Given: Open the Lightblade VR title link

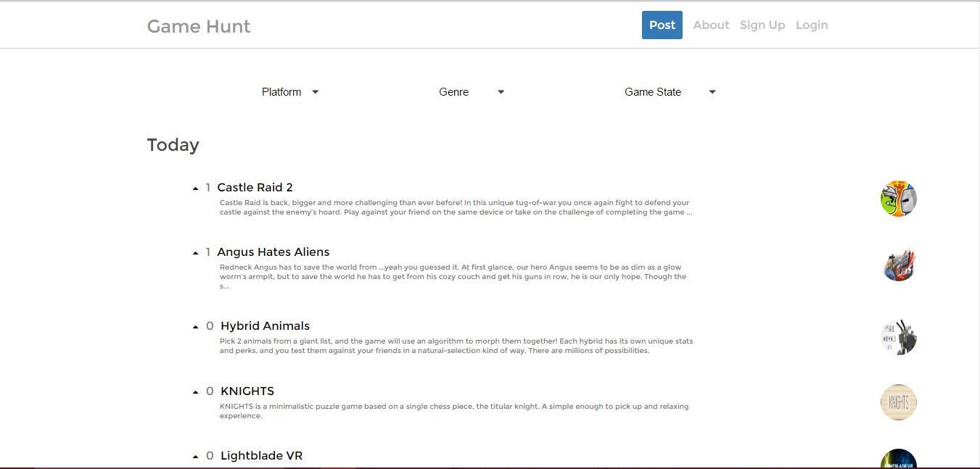Looking at the screenshot, I should 261,455.
